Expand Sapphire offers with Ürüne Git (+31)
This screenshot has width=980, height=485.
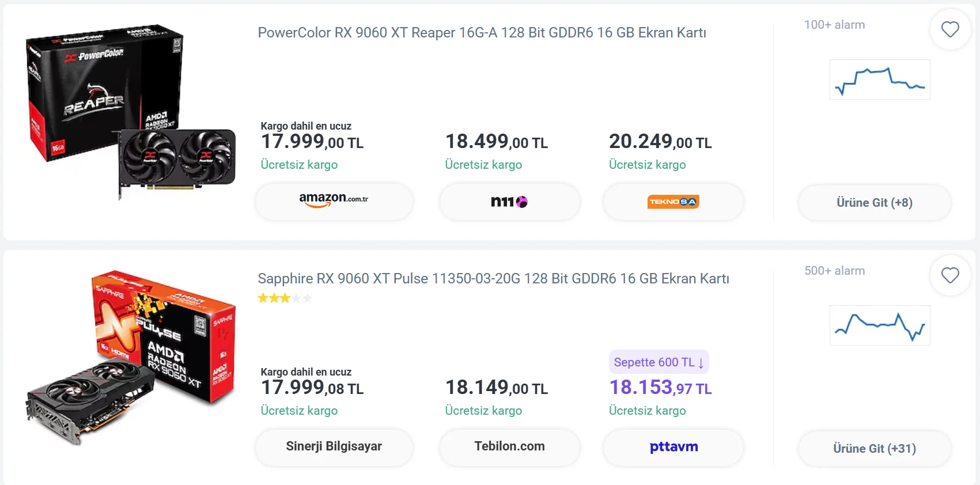click(x=874, y=449)
